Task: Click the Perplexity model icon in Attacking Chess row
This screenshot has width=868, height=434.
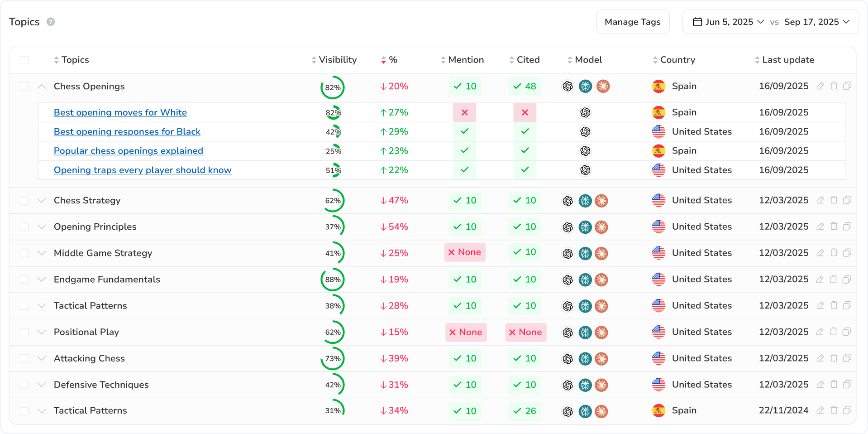Action: (585, 359)
